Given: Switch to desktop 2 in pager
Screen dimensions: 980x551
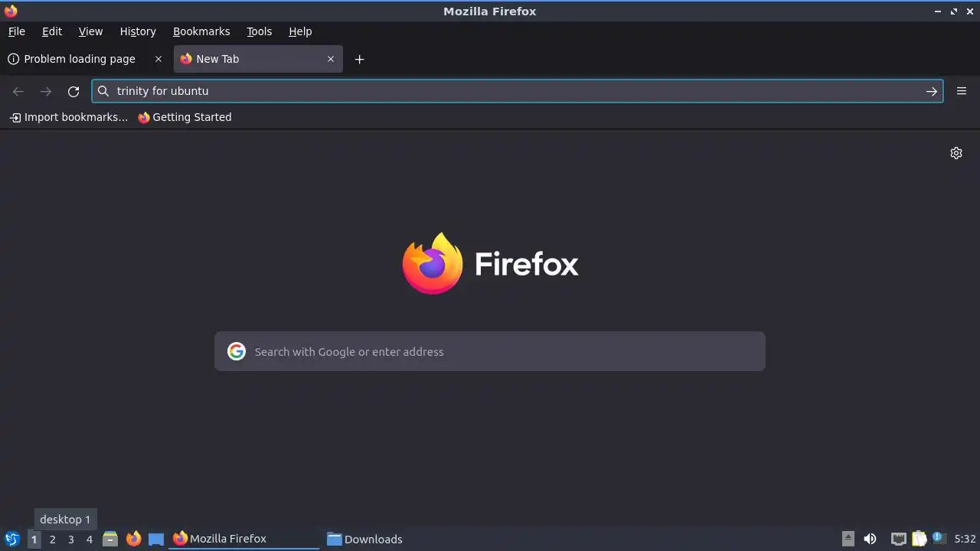Looking at the screenshot, I should (x=52, y=539).
